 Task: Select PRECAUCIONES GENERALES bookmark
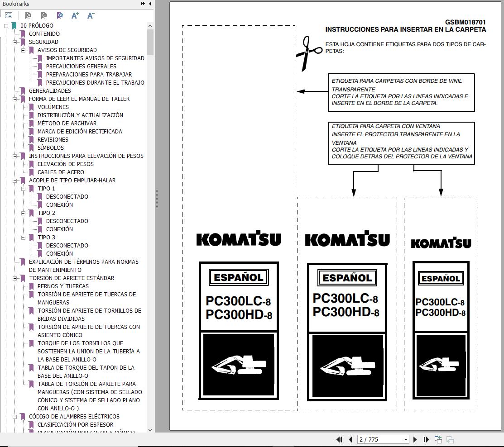pos(81,66)
